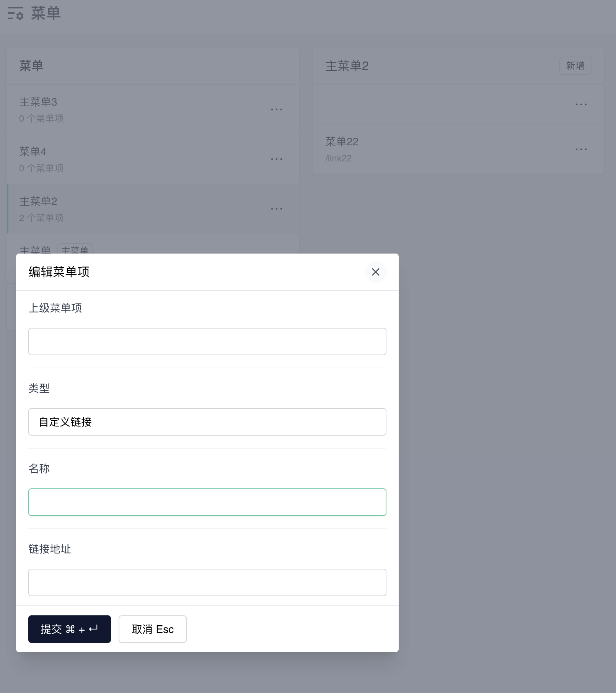The width and height of the screenshot is (616, 693).
Task: Cancel editing with 取消 Esc button
Action: [x=153, y=629]
